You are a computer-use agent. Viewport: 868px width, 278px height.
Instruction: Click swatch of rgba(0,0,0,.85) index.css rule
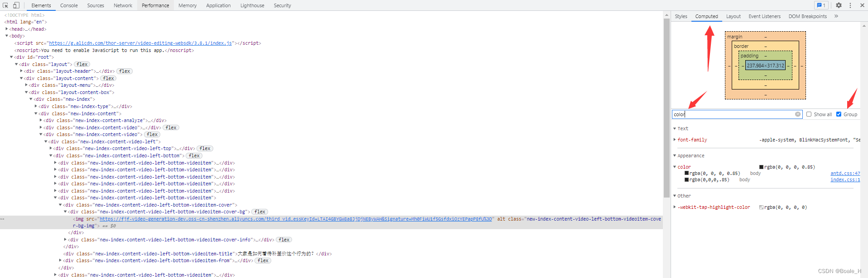[686, 179]
